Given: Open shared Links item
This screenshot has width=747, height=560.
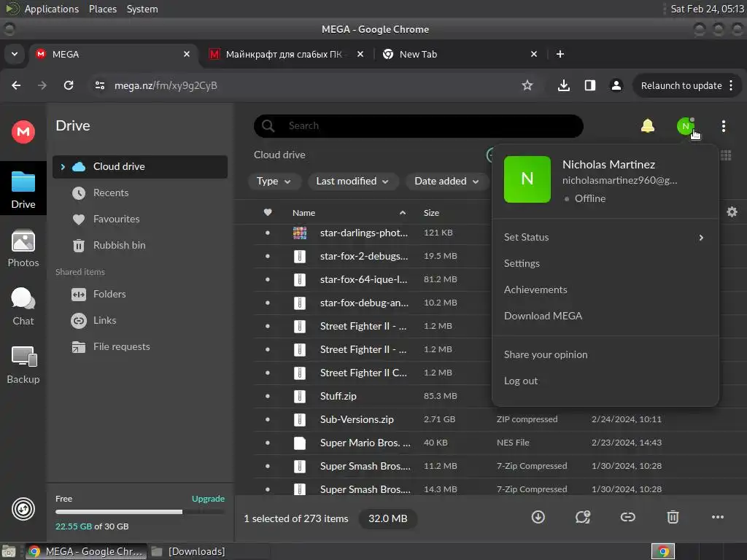Looking at the screenshot, I should pos(104,321).
